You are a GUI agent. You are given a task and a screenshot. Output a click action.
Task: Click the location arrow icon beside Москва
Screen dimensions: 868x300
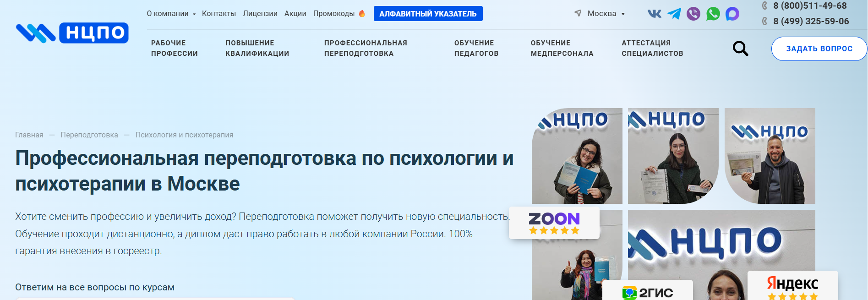click(x=578, y=13)
